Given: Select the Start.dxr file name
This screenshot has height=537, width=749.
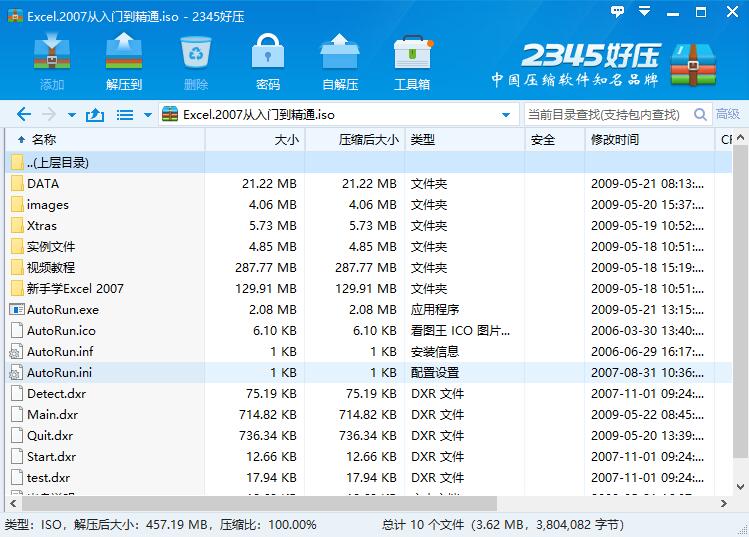Looking at the screenshot, I should (51, 457).
